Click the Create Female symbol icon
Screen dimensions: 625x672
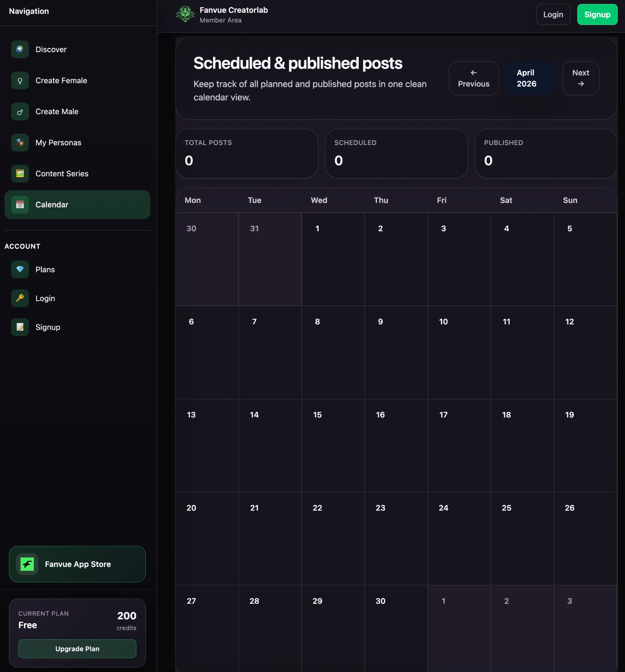coord(20,80)
